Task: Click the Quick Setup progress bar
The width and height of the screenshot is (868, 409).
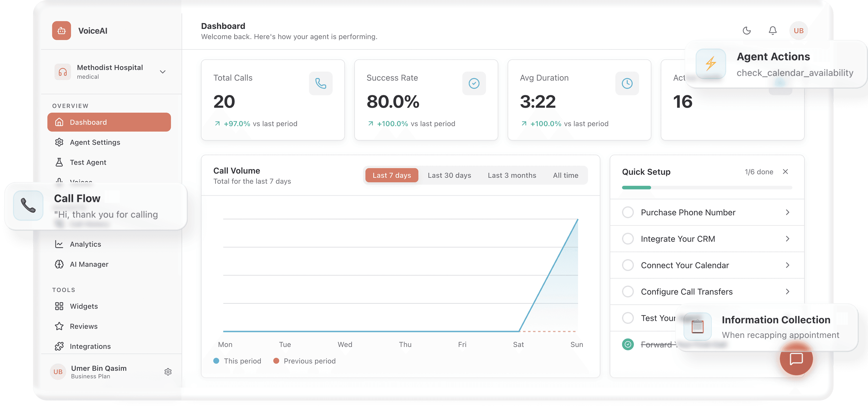Action: point(707,188)
